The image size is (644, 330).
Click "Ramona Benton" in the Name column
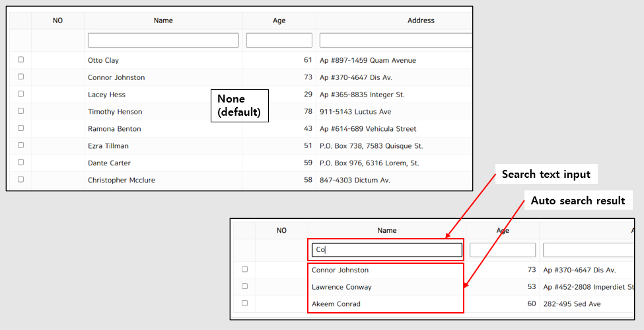(x=114, y=129)
